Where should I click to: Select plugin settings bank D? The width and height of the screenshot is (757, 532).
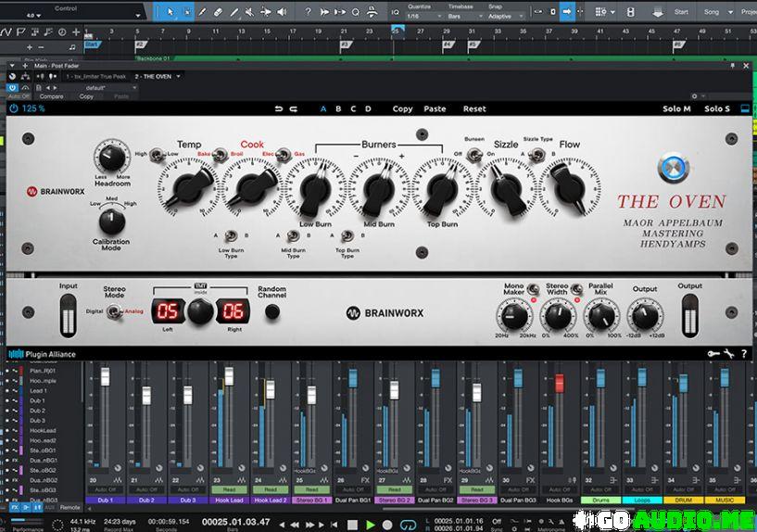coord(368,109)
